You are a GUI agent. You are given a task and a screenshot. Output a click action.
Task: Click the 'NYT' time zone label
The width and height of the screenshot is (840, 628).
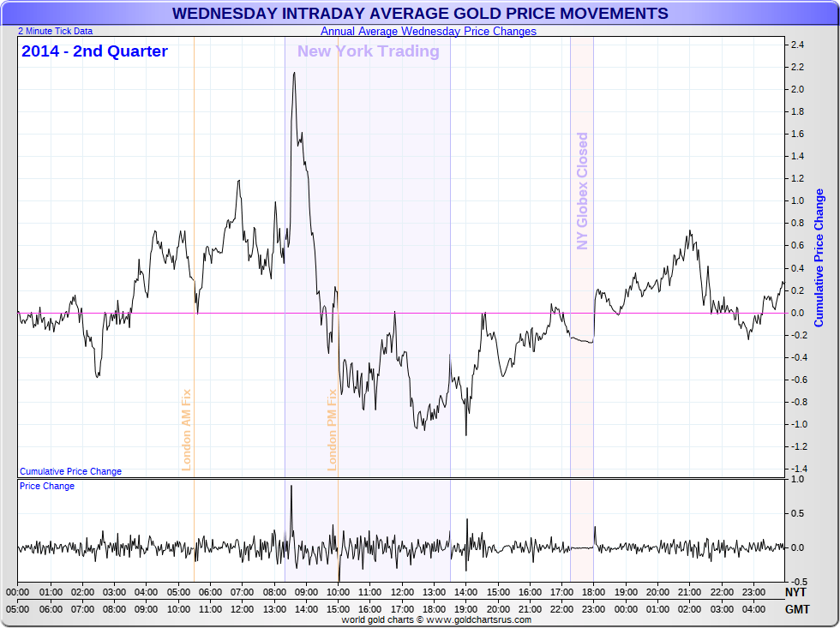tap(795, 592)
